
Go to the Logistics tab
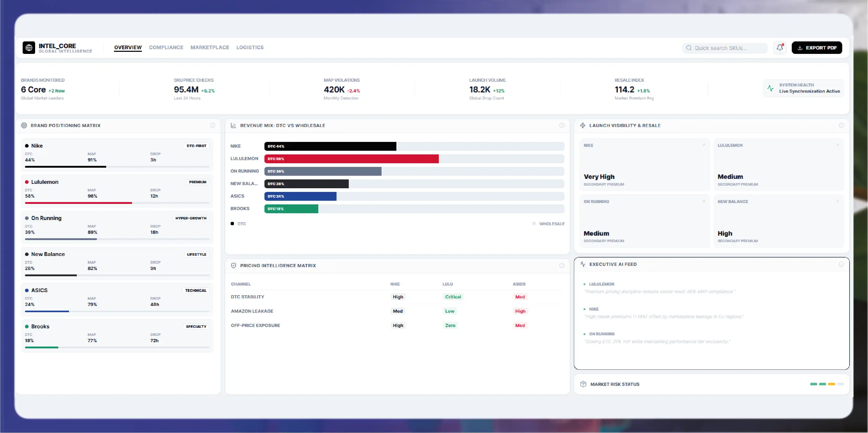pos(250,47)
